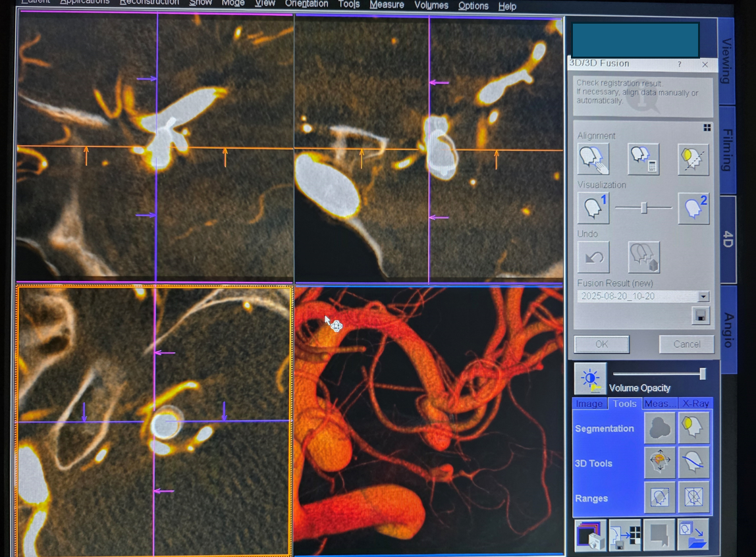This screenshot has height=557, width=756.
Task: Click the window brightness sun icon
Action: pyautogui.click(x=590, y=379)
